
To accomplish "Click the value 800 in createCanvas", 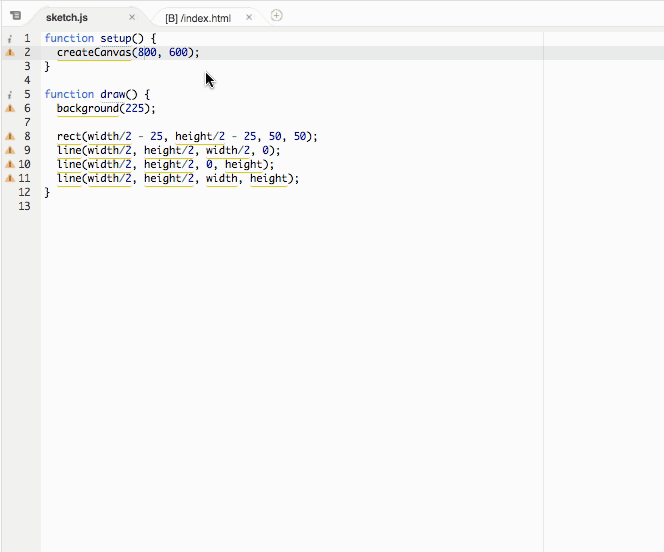I will [147, 52].
